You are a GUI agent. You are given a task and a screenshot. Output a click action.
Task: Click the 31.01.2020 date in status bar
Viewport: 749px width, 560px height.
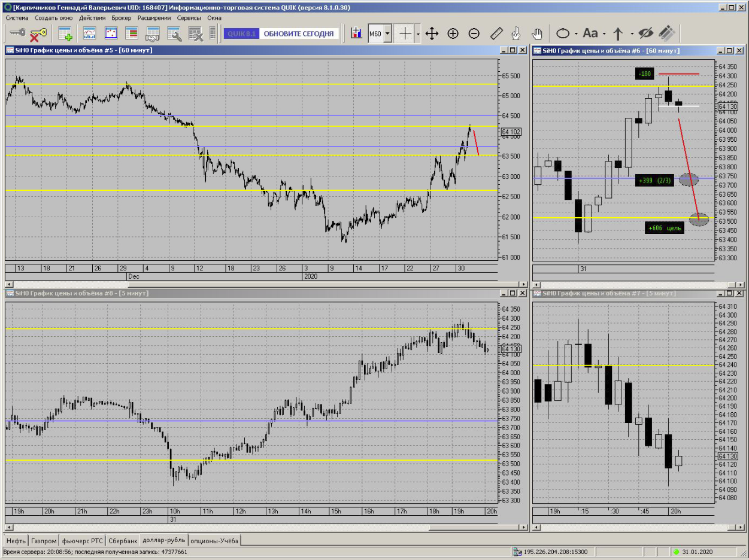coord(698,552)
